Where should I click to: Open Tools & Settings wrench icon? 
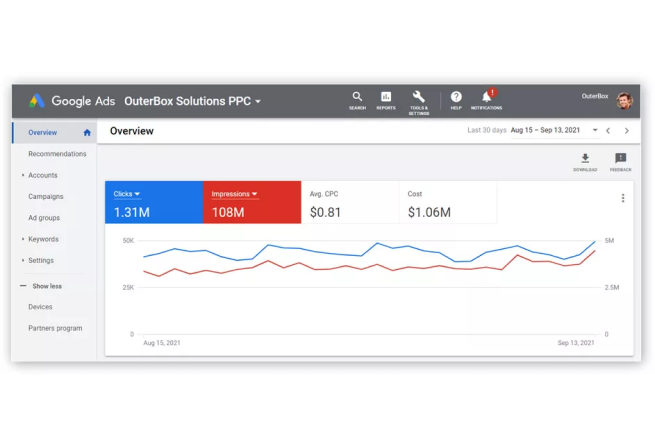(419, 103)
